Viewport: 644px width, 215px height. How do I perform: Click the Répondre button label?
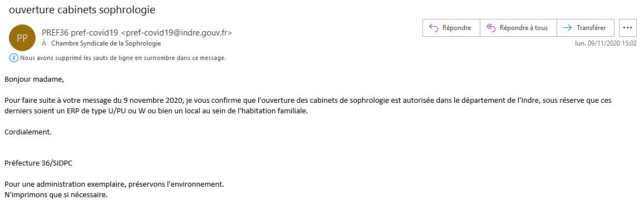tap(457, 28)
